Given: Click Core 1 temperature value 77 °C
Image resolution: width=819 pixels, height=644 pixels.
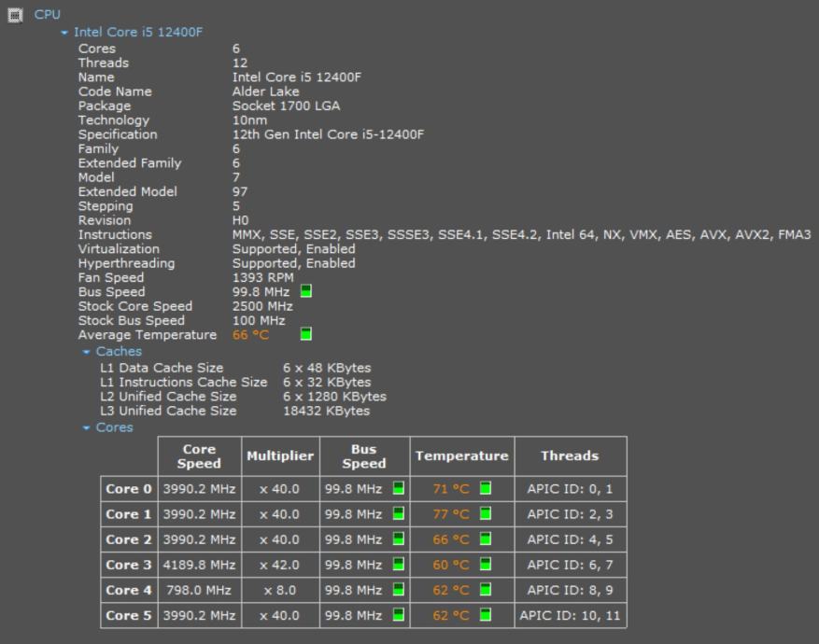Looking at the screenshot, I should (451, 514).
